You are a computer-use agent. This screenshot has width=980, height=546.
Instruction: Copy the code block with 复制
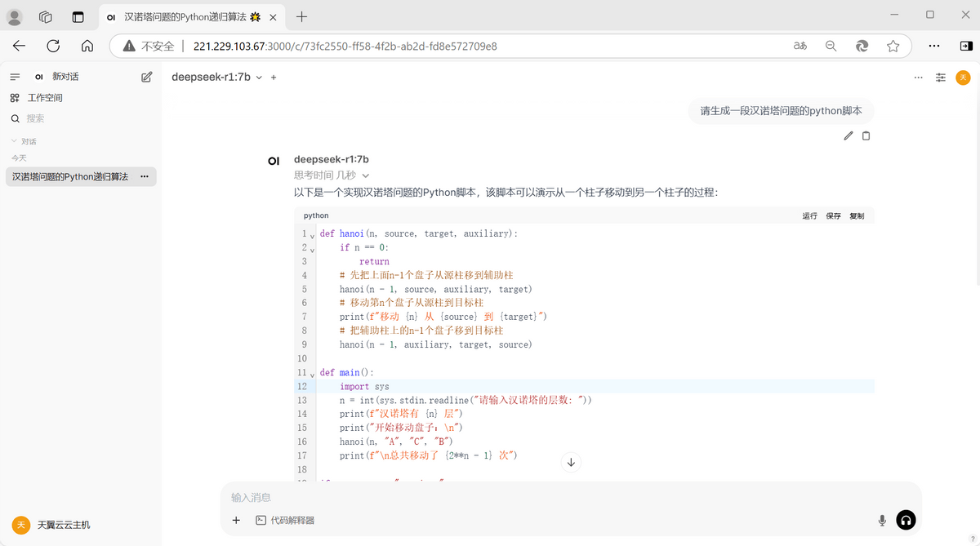pos(857,216)
